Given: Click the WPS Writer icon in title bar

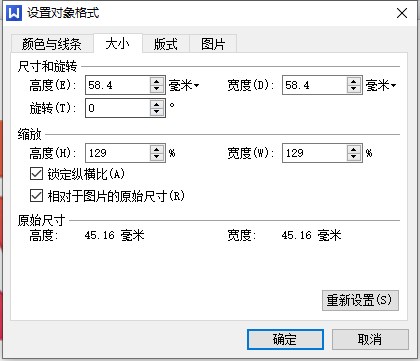Looking at the screenshot, I should pos(14,13).
